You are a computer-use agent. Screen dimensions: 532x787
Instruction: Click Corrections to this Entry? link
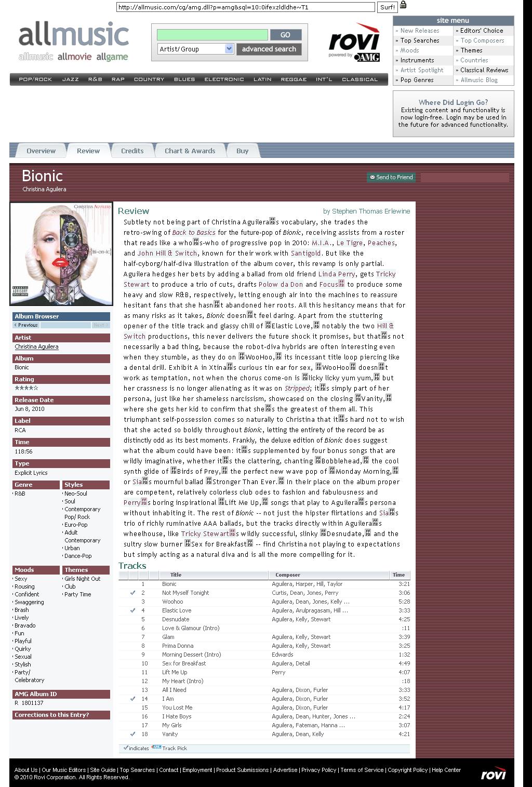pos(52,715)
